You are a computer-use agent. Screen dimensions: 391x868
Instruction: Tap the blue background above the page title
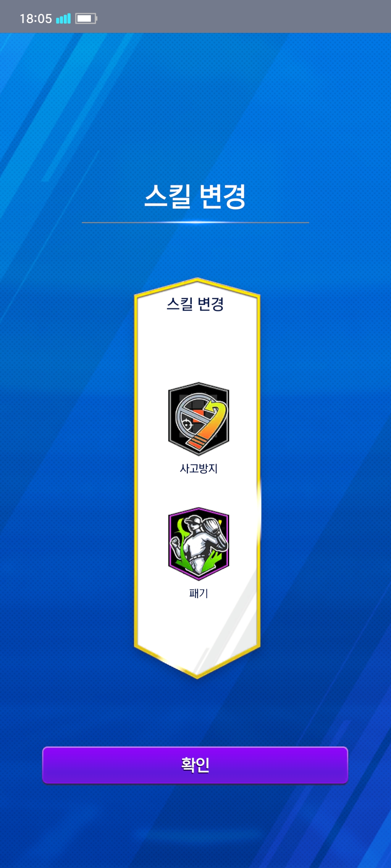pyautogui.click(x=195, y=109)
